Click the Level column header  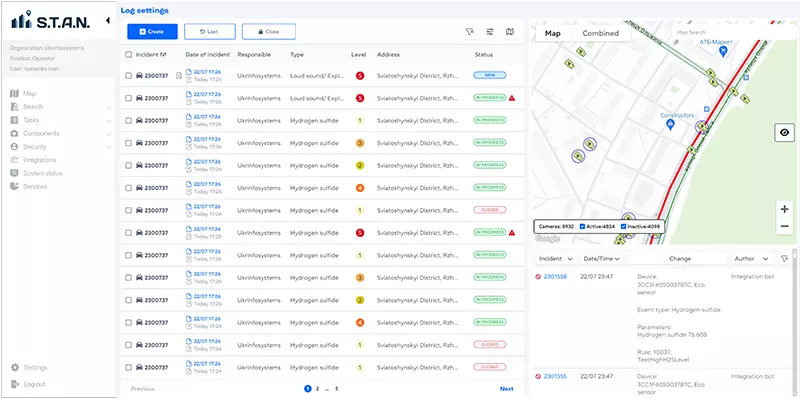click(x=359, y=55)
